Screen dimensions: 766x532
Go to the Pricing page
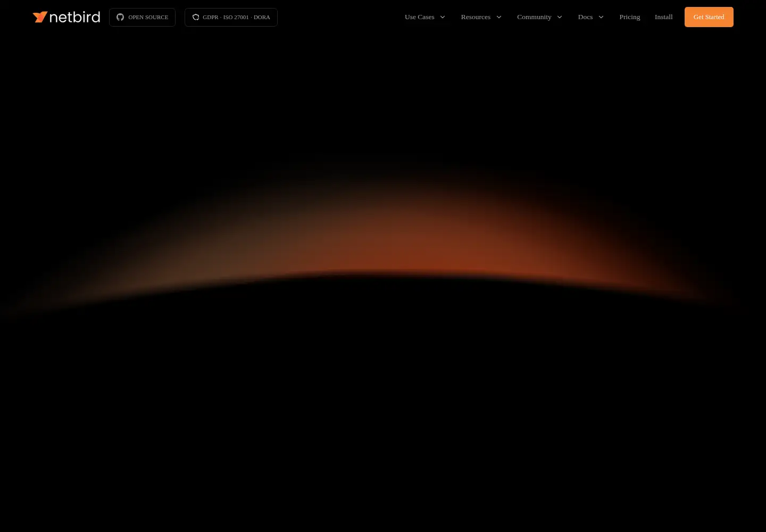click(630, 17)
